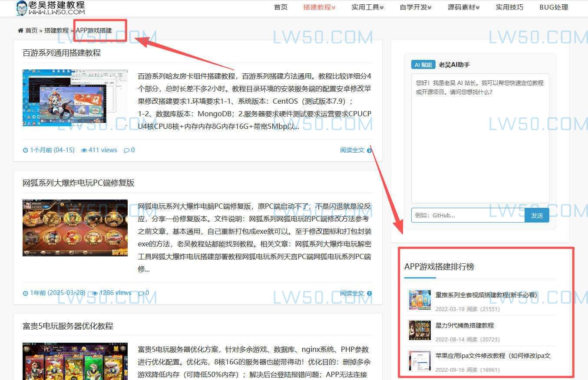Image resolution: width=588 pixels, height=380 pixels.
Task: Click the 苹果应用ipa ranking thumbnail
Action: click(420, 360)
